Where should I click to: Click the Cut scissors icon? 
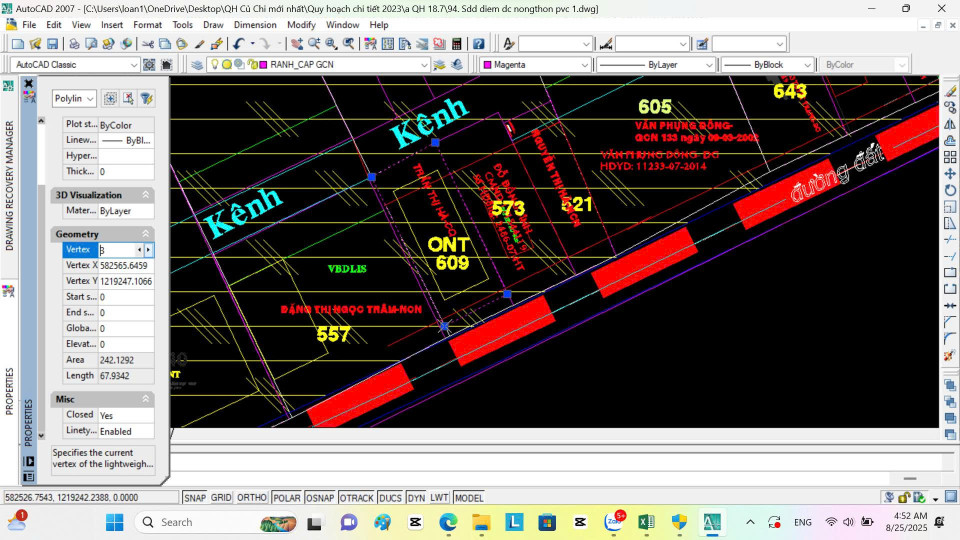tap(148, 44)
